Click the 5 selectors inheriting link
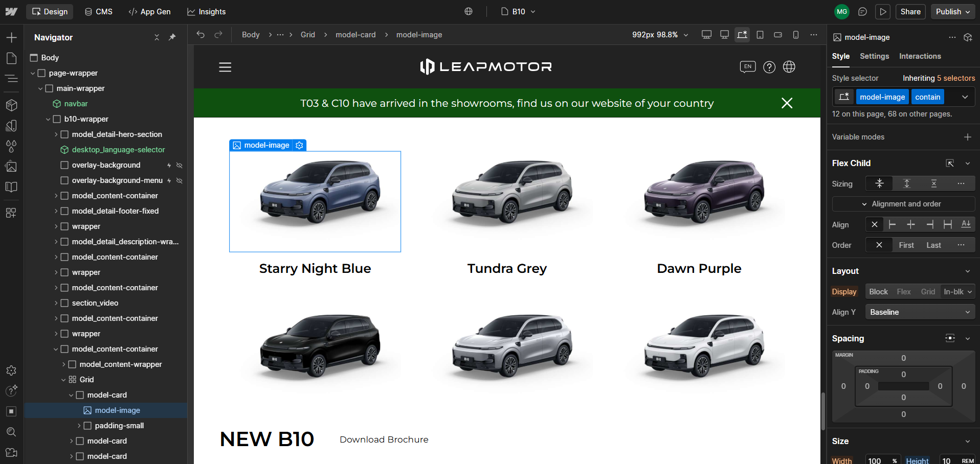This screenshot has width=980, height=464. point(956,78)
